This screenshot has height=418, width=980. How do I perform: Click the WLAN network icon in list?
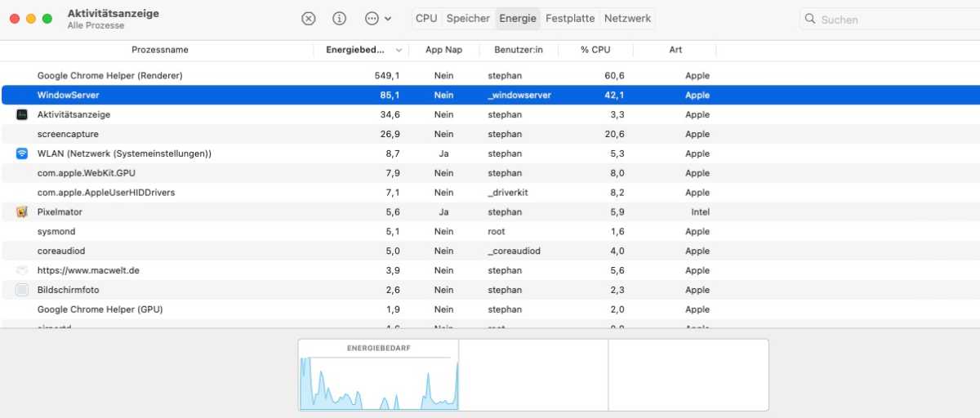(x=22, y=153)
